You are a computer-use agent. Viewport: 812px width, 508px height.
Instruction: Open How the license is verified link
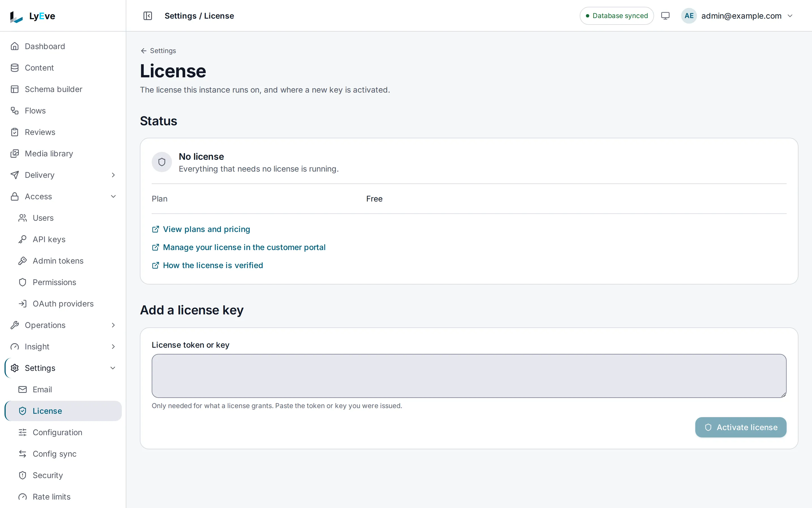pos(207,265)
